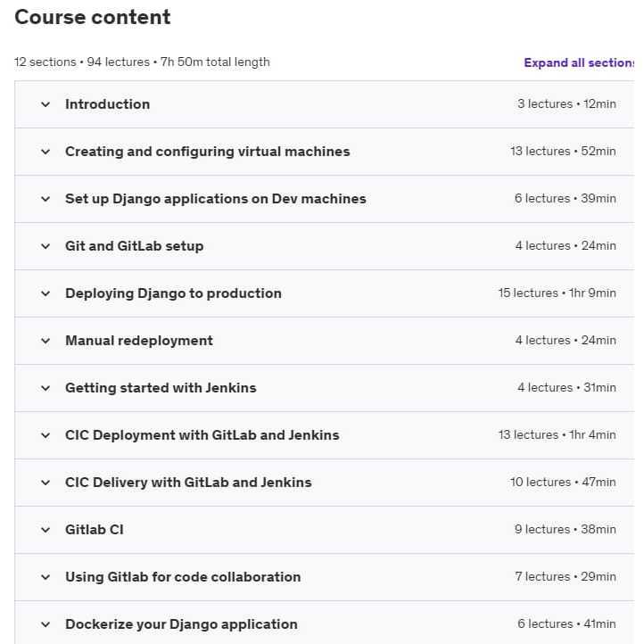
Task: Expand the Gitlab CI section chevron
Action: click(45, 530)
